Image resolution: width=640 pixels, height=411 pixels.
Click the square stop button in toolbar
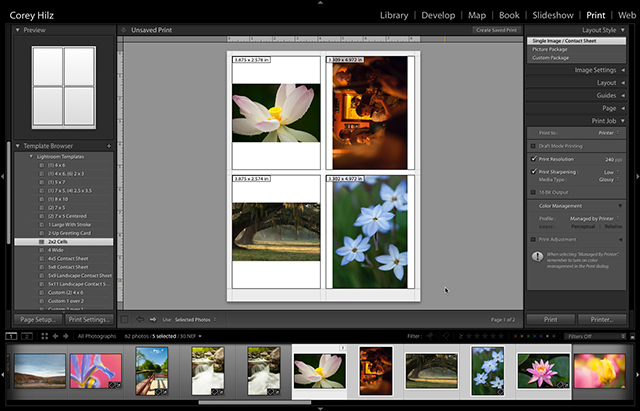click(124, 320)
